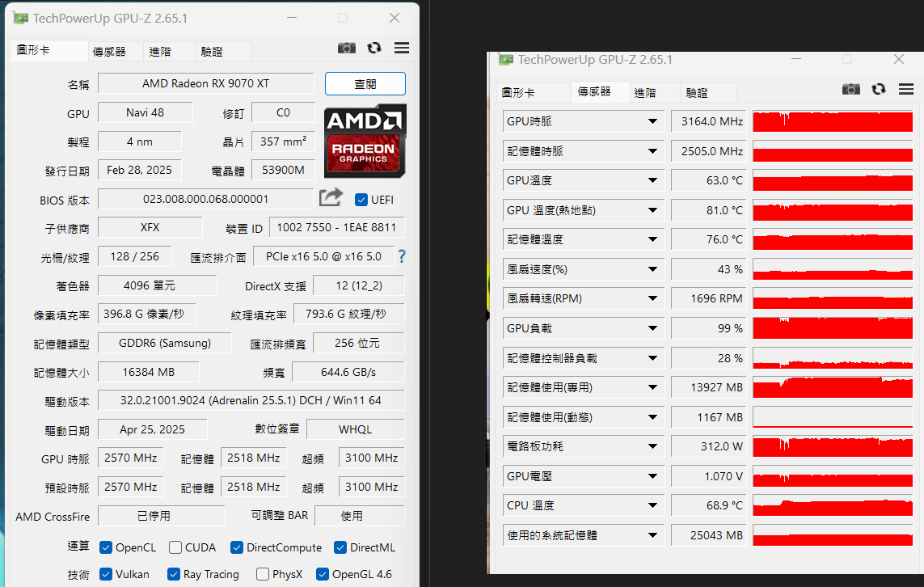The image size is (924, 587).
Task: Click GPU-Z app icon in right title bar
Action: pos(505,60)
